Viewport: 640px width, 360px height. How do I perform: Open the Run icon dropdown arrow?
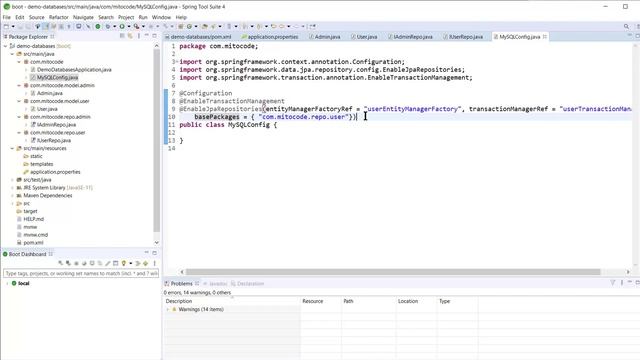(x=129, y=27)
